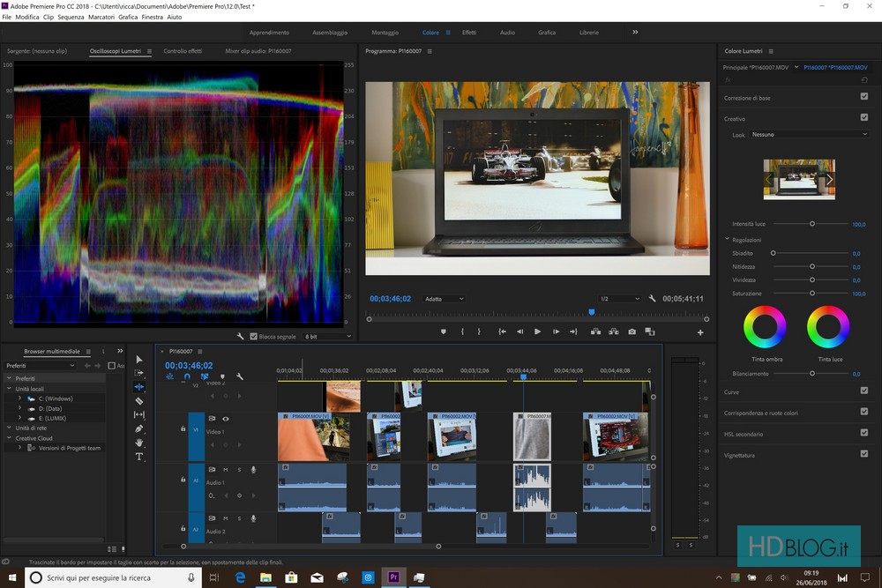Mute Audio 1 track with M
Screen dimensions: 882x588
pos(226,470)
